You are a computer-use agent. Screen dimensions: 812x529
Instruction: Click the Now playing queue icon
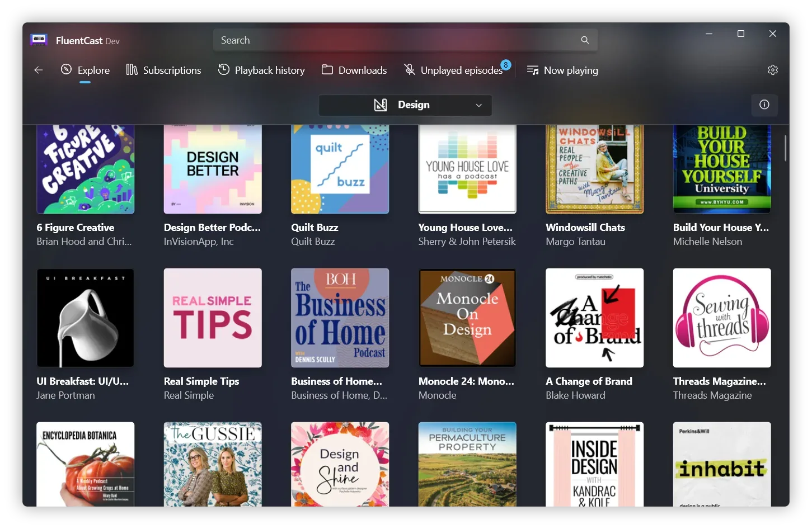pyautogui.click(x=533, y=70)
